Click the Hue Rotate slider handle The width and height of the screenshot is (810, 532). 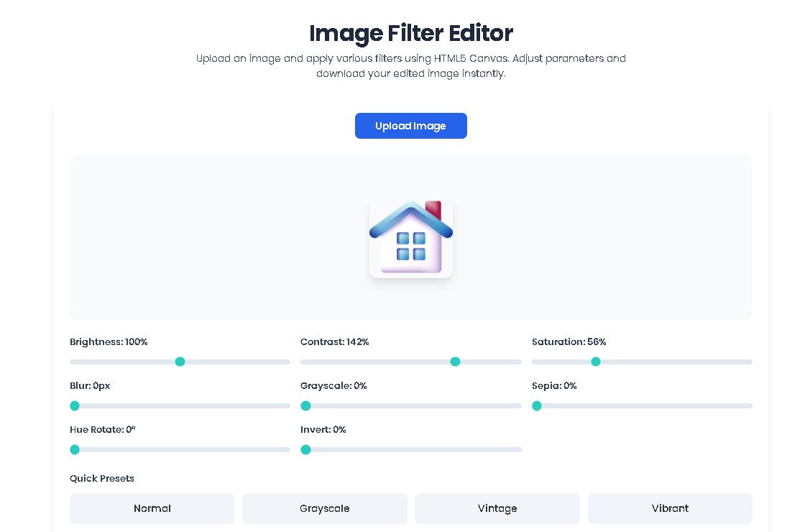[x=75, y=449]
